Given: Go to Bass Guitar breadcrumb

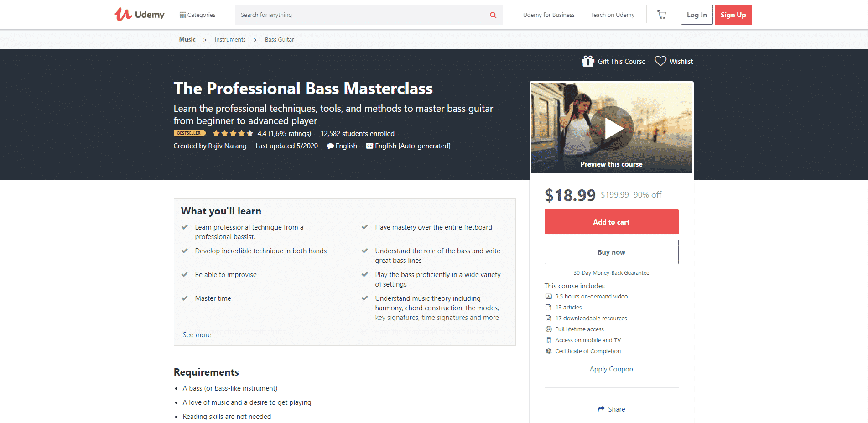Looking at the screenshot, I should tap(279, 40).
